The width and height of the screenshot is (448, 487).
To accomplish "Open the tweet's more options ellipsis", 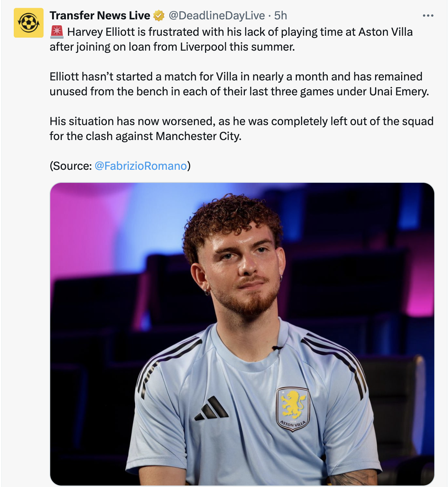I will [x=428, y=16].
